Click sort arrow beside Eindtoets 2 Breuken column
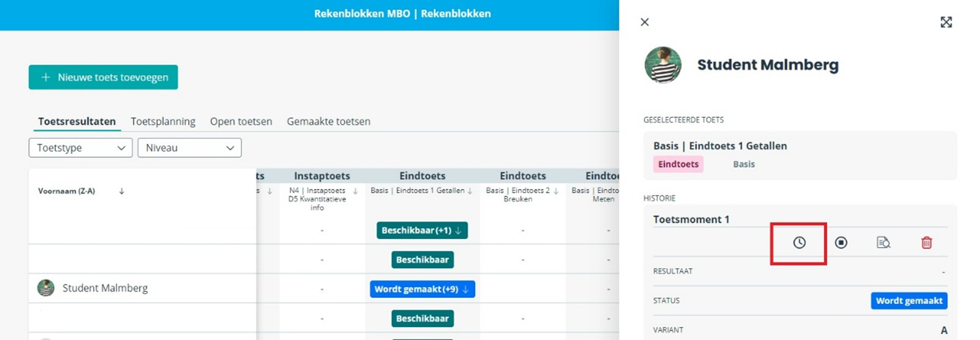The height and width of the screenshot is (340, 980). pos(556,191)
